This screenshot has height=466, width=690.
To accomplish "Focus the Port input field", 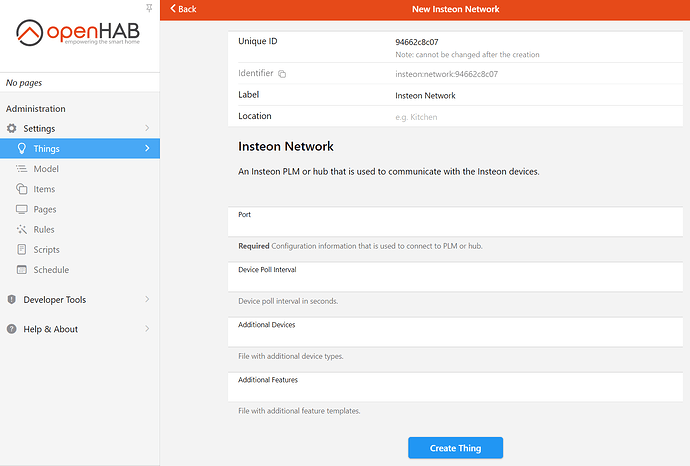I will 455,222.
